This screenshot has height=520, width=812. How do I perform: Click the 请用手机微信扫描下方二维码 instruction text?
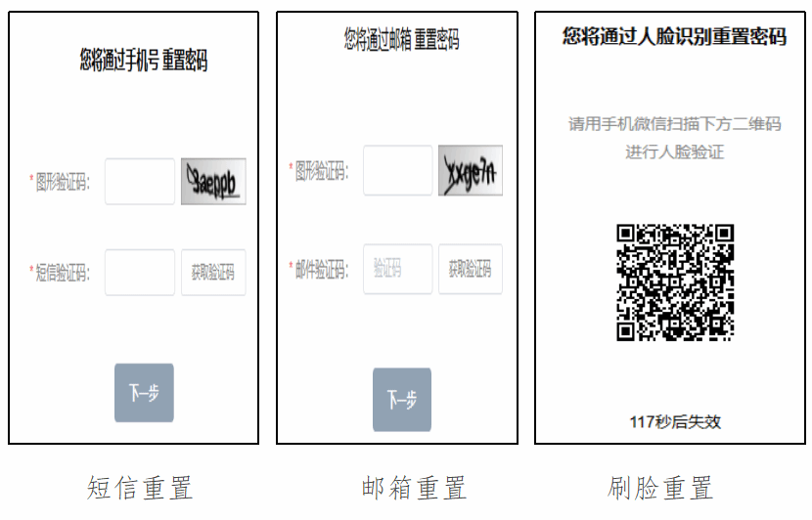coord(675,124)
